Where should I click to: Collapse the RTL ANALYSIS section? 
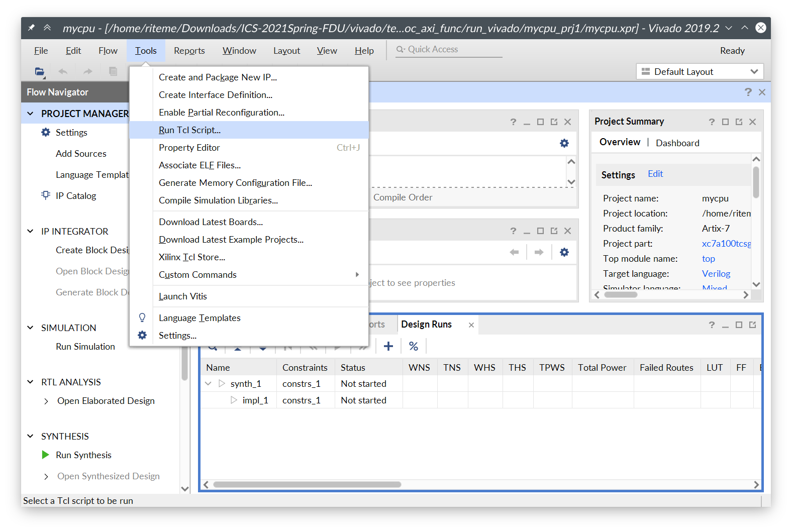[30, 382]
